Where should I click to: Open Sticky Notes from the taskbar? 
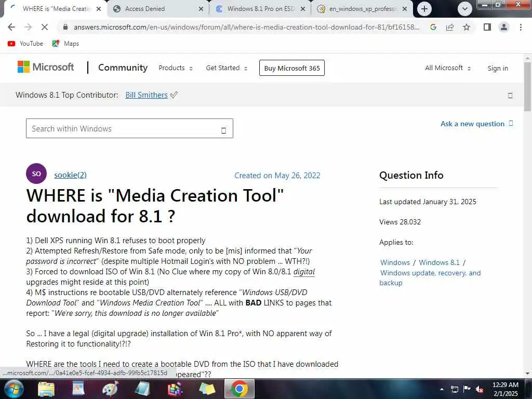[207, 389]
